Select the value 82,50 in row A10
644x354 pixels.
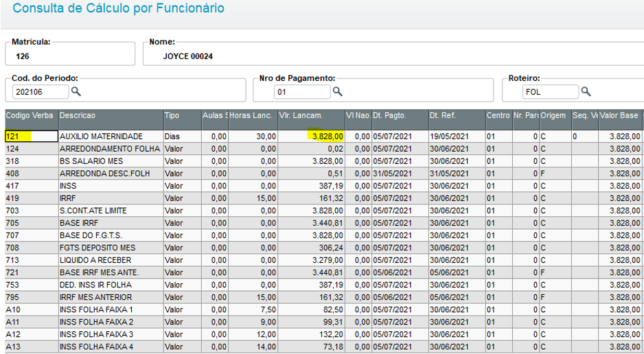[333, 309]
